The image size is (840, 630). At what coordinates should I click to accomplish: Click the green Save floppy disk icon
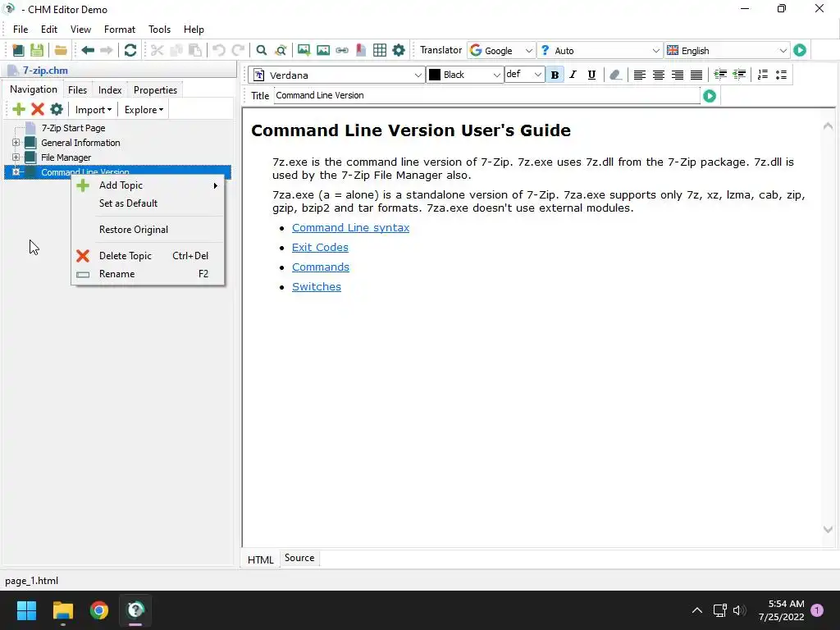coord(37,50)
